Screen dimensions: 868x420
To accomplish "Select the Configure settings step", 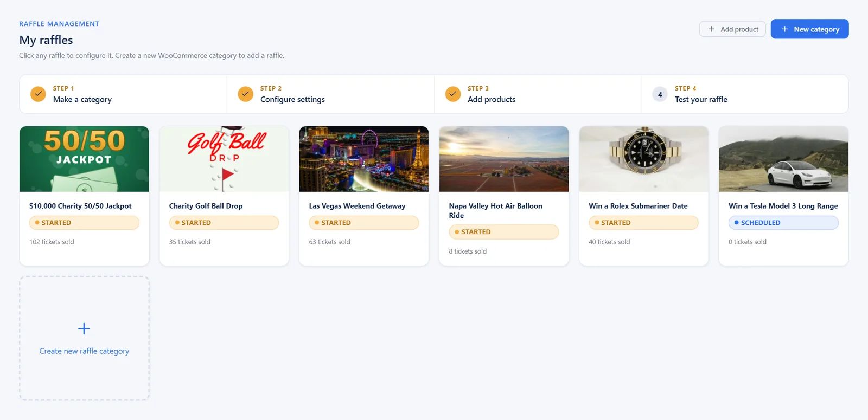I will 330,94.
